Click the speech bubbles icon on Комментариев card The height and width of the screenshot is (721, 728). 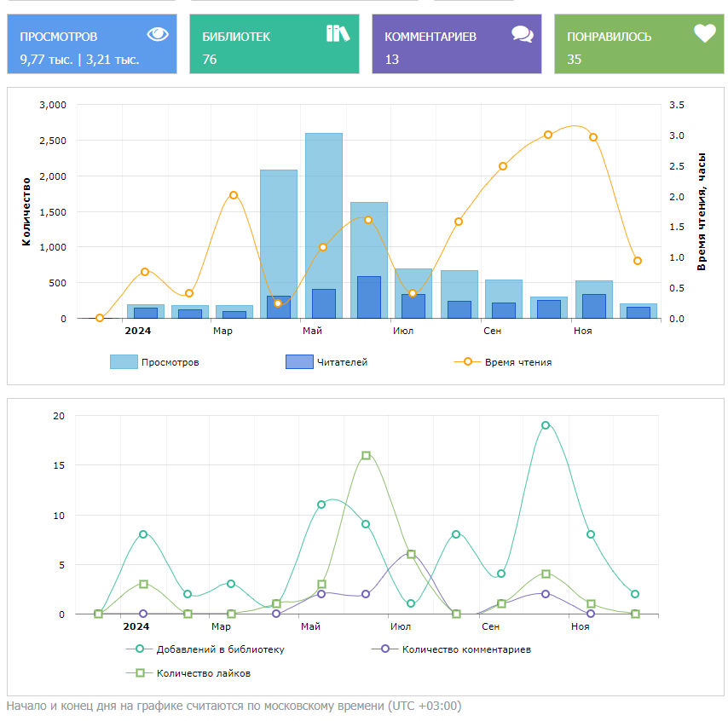click(x=522, y=34)
